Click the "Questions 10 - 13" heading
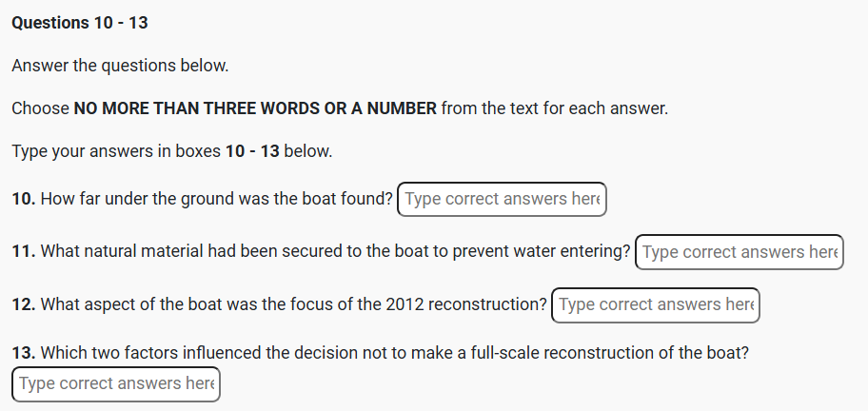This screenshot has width=868, height=411. click(80, 23)
